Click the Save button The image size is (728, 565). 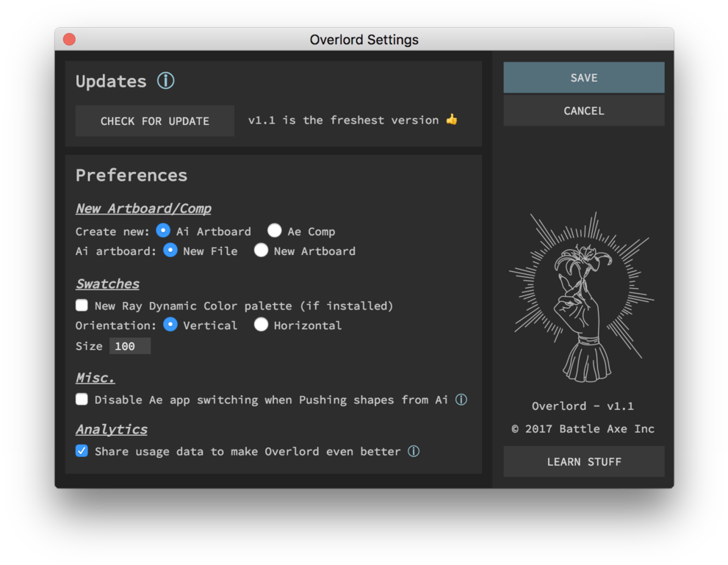[x=584, y=78]
